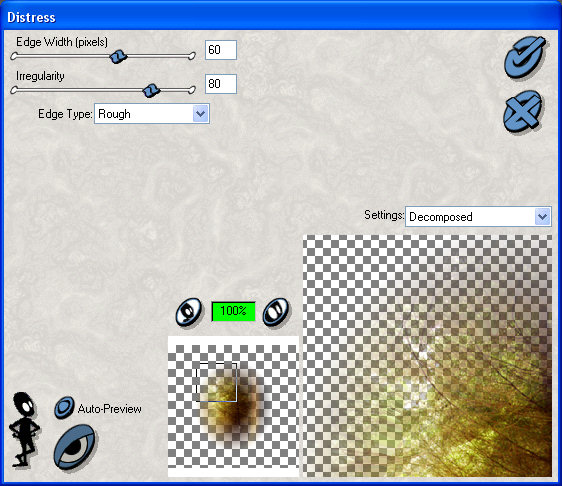The width and height of the screenshot is (562, 486).
Task: Expand the Settings preset dropdown arrow
Action: (x=542, y=216)
